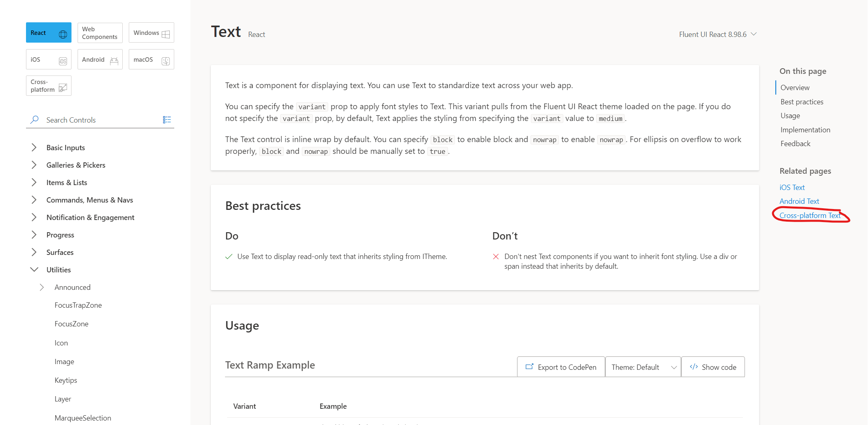The height and width of the screenshot is (425, 868).
Task: Expand the Announced tree item
Action: pos(41,287)
